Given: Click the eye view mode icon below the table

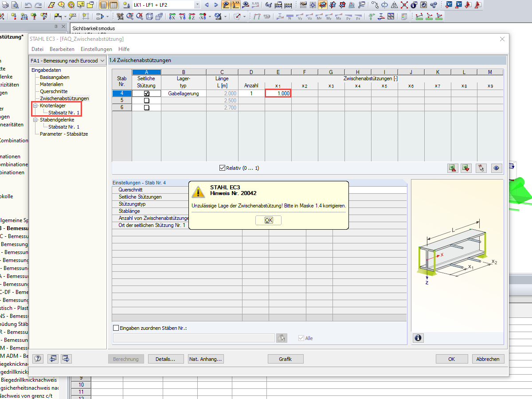Looking at the screenshot, I should (x=497, y=168).
